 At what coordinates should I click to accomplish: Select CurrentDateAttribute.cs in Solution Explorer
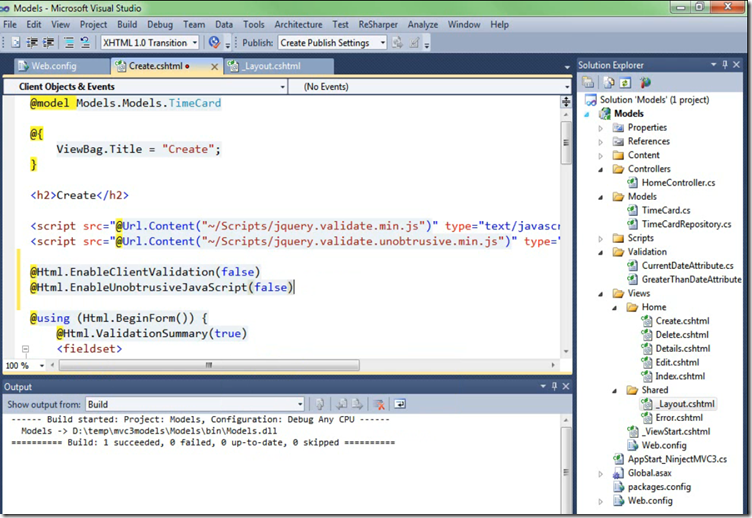[x=687, y=266]
